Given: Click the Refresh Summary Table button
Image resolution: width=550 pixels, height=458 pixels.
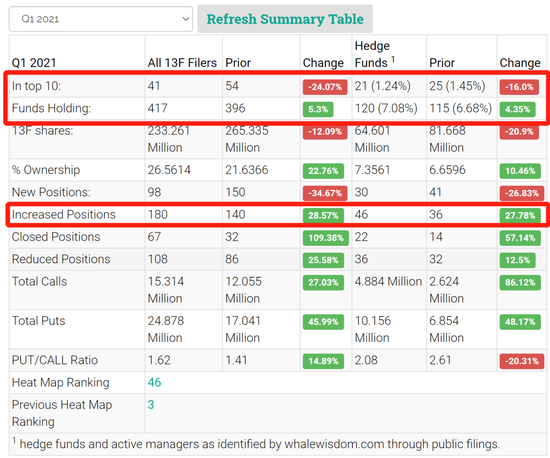Looking at the screenshot, I should click(x=285, y=19).
